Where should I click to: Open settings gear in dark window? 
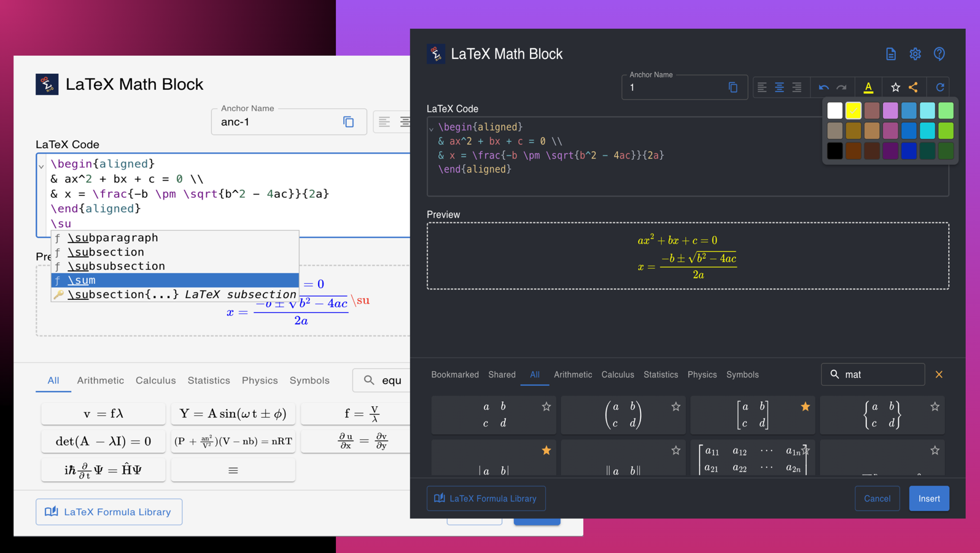pos(915,54)
